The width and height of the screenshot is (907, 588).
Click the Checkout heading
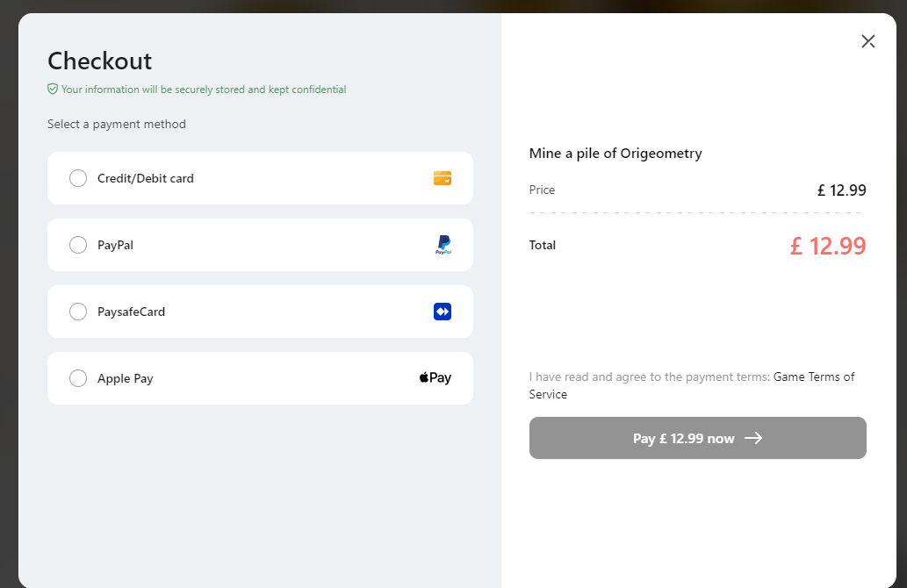click(99, 61)
